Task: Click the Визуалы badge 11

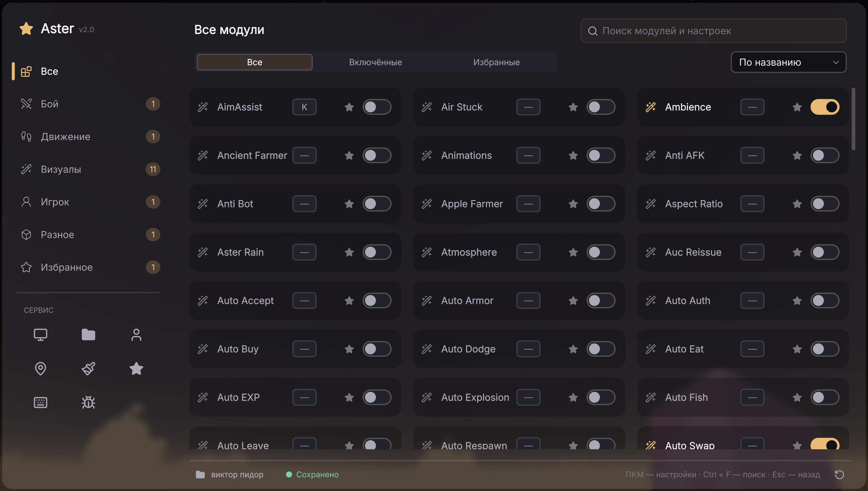Action: click(x=153, y=169)
